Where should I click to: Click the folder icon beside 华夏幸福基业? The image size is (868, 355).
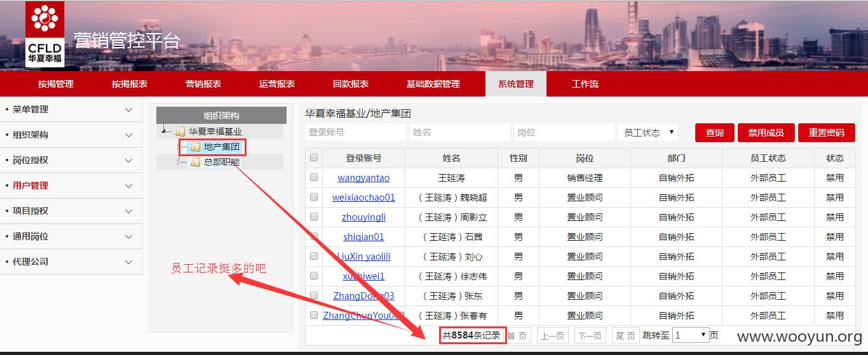[x=180, y=131]
